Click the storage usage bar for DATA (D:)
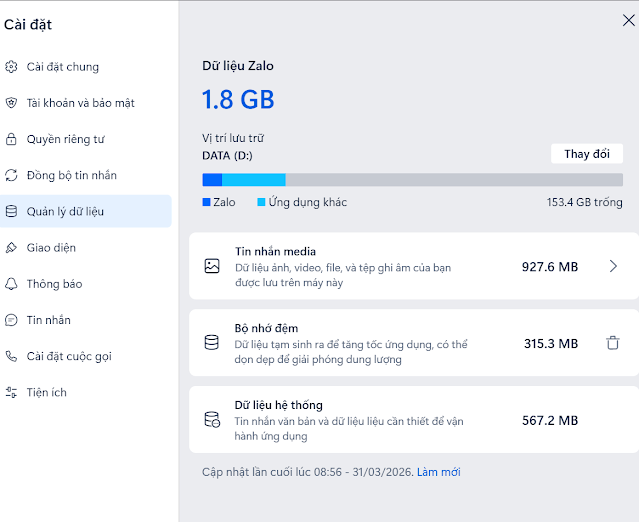 (412, 180)
